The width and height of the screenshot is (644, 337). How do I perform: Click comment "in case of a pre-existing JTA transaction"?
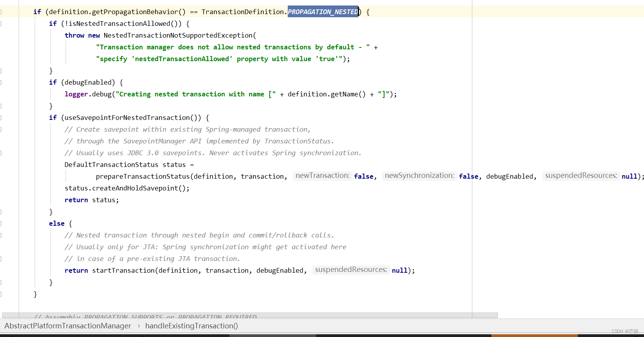click(x=152, y=259)
